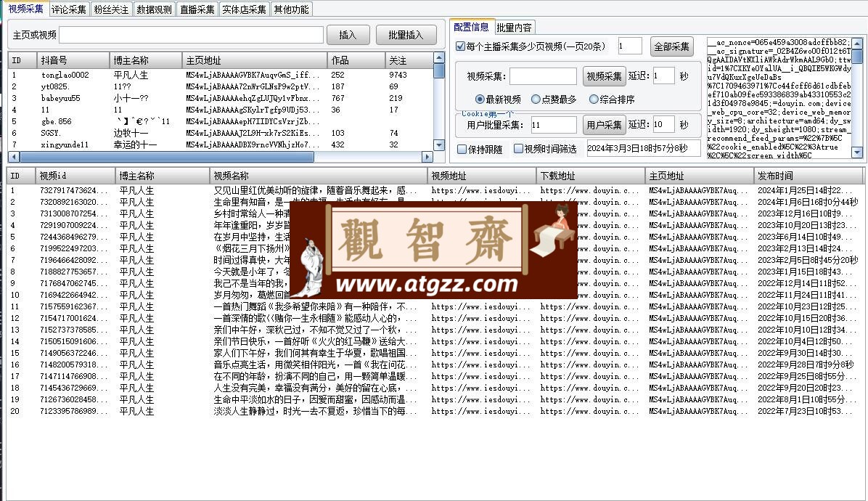Sort by 抖音号 column header
This screenshot has height=501, width=868.
[x=73, y=60]
